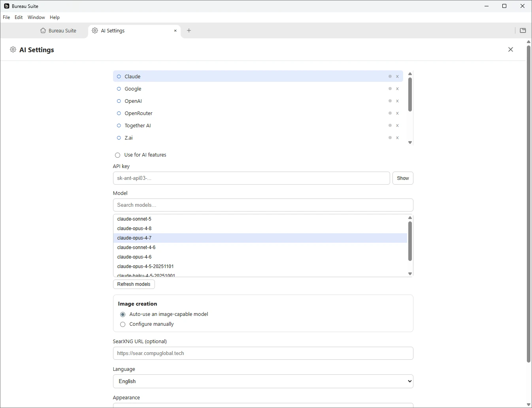Click model list scroll down arrow

pyautogui.click(x=410, y=274)
